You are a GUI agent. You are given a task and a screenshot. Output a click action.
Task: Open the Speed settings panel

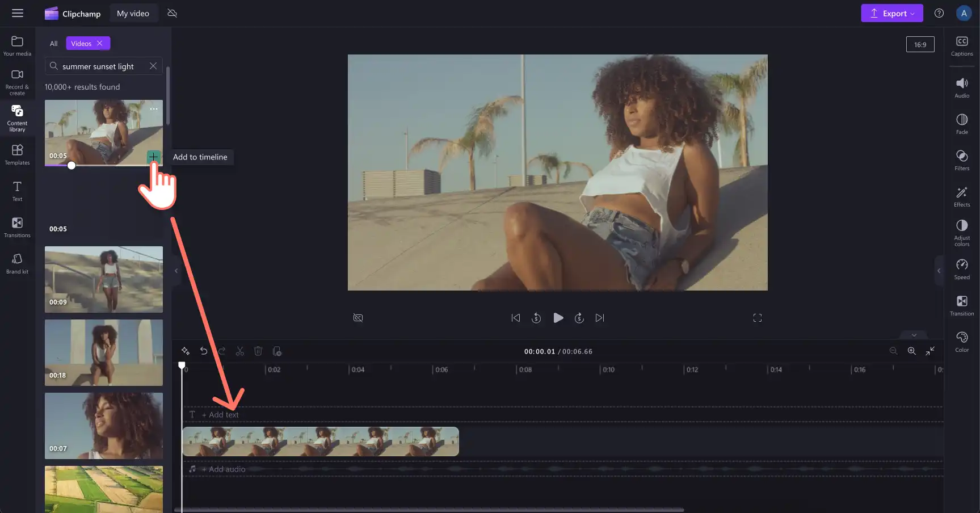tap(961, 270)
